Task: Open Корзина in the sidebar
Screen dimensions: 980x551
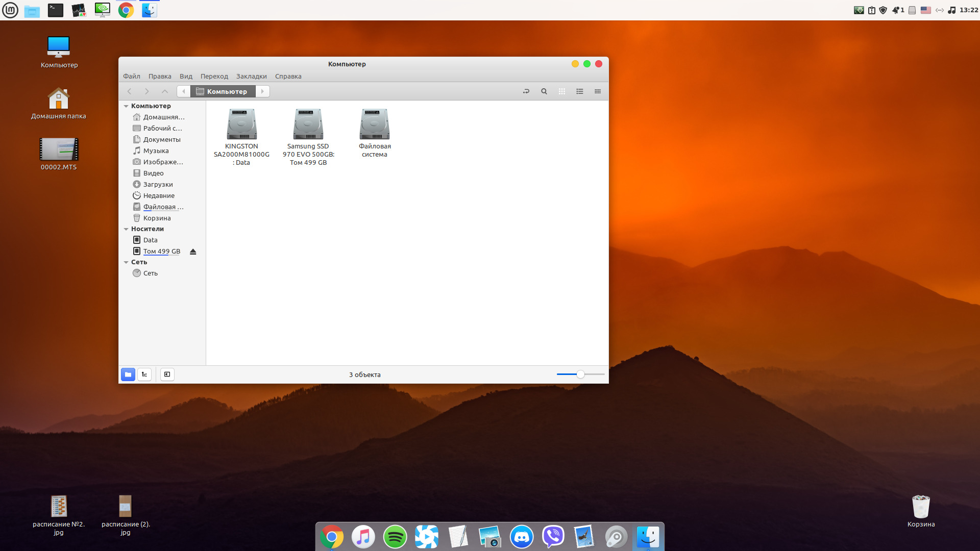Action: click(x=157, y=218)
